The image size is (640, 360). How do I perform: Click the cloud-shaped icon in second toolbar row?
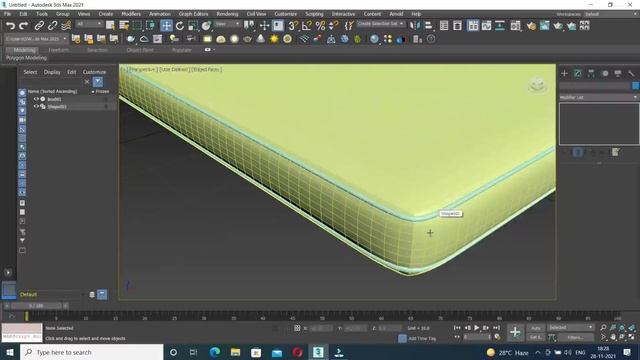pyautogui.click(x=144, y=39)
